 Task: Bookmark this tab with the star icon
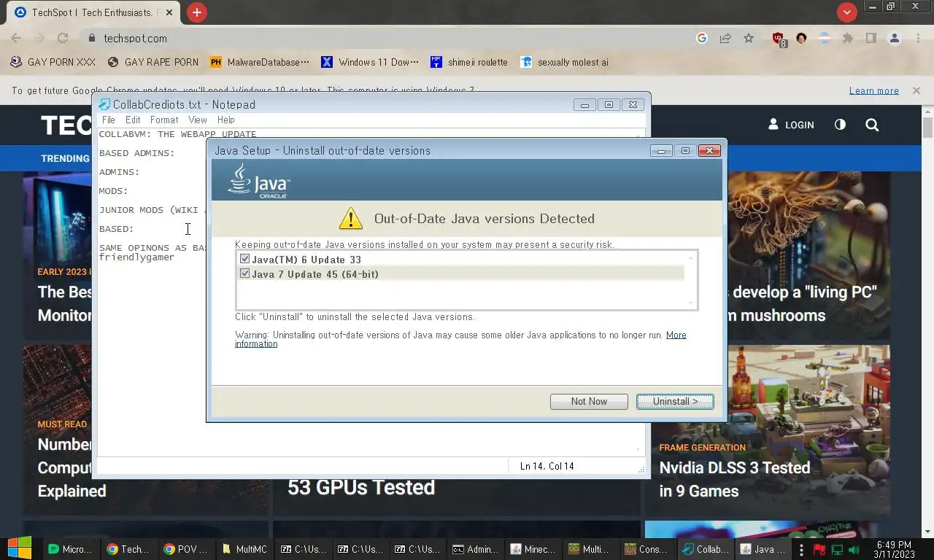coord(749,38)
